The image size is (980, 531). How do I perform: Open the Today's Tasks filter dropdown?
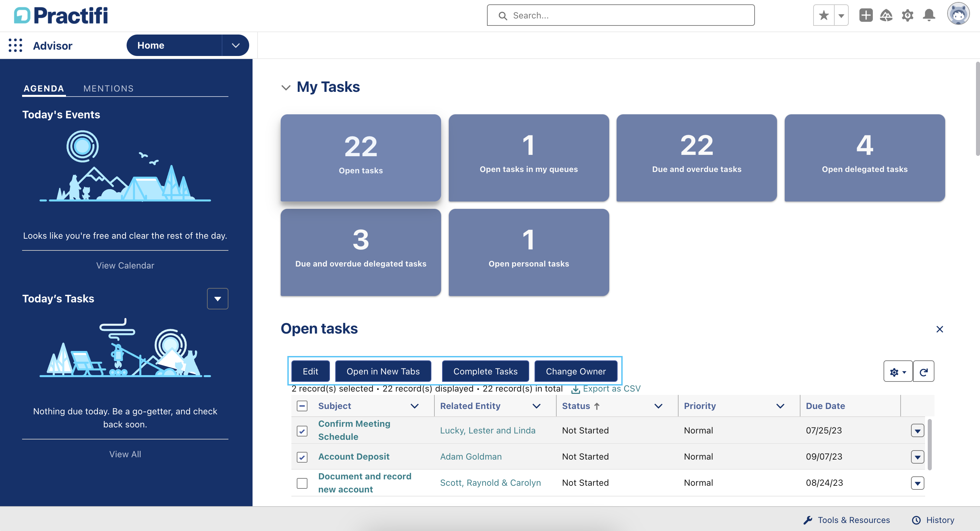(218, 298)
